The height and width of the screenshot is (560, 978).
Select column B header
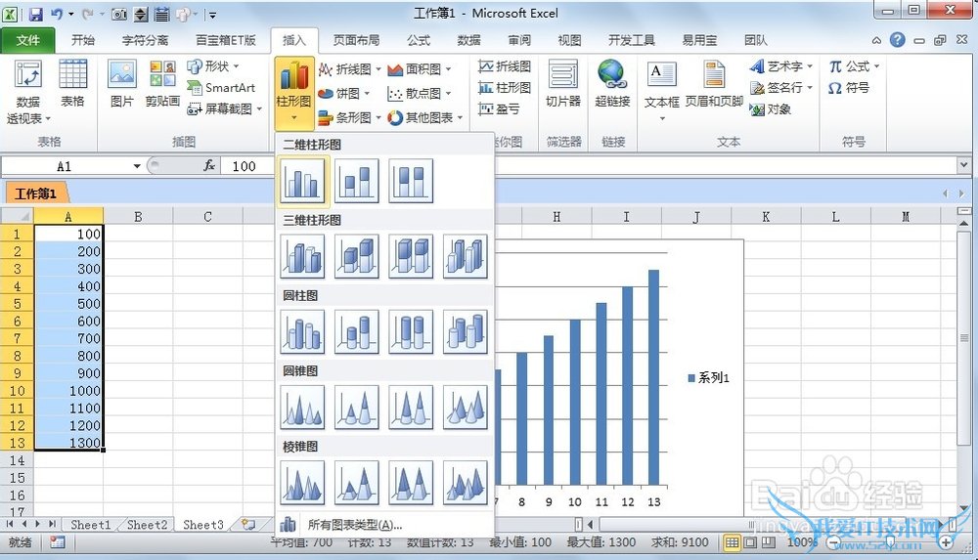(x=138, y=216)
